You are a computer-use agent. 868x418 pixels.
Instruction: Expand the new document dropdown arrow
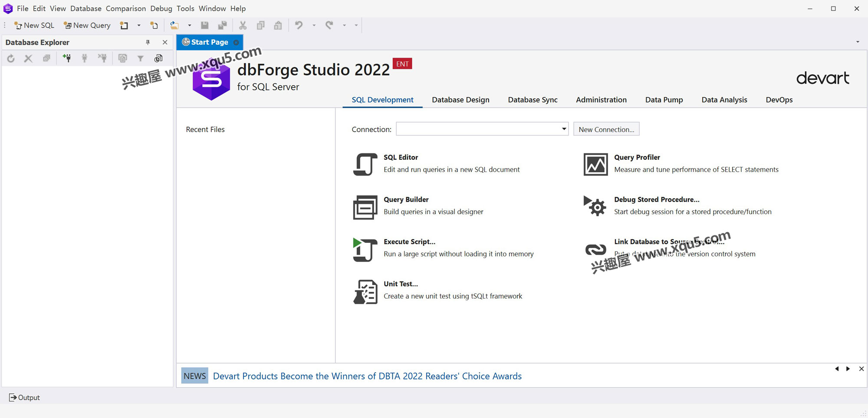139,25
